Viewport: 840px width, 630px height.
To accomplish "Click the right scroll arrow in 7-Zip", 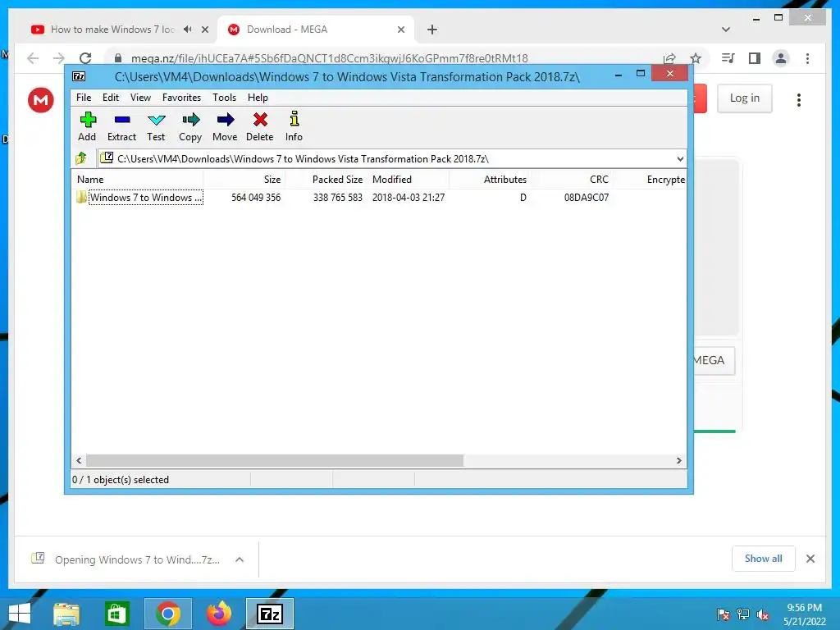I will tap(678, 461).
